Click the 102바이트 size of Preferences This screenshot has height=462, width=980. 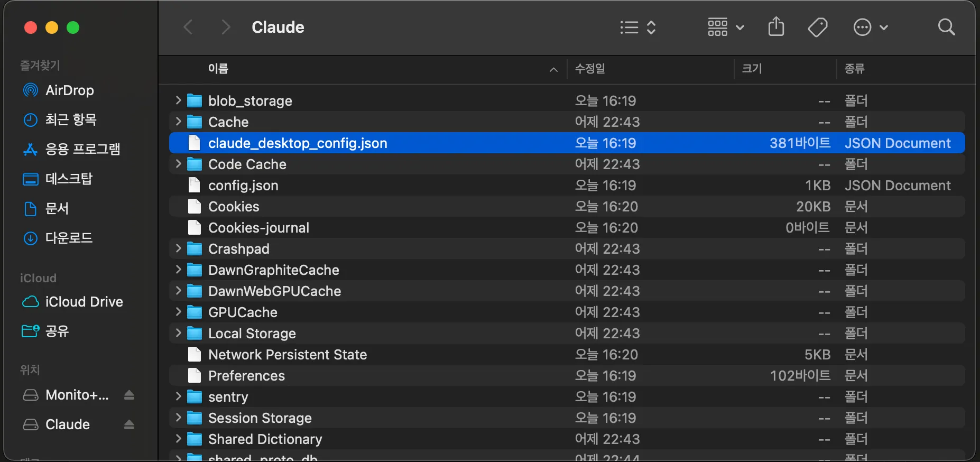click(800, 376)
